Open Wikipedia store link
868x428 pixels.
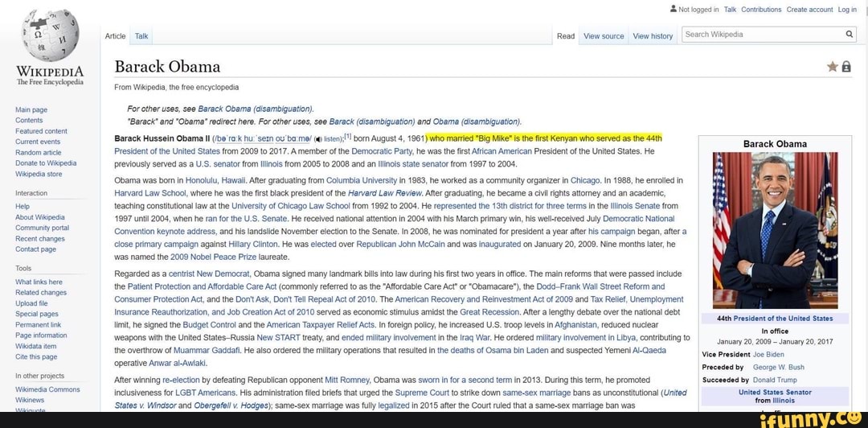click(x=39, y=174)
